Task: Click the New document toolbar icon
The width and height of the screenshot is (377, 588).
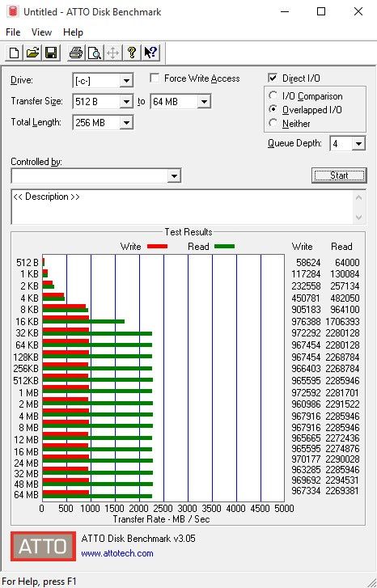Action: pos(15,53)
